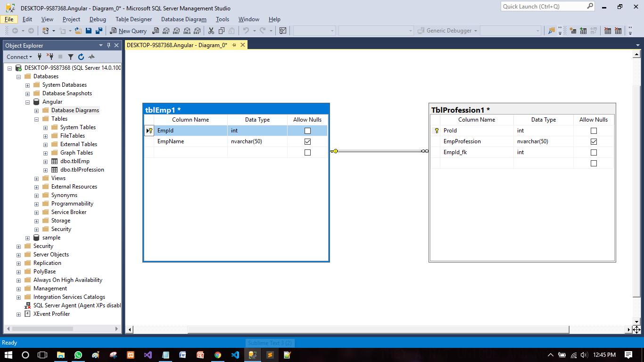The image size is (644, 362).
Task: Click the Database Engine Query icon
Action: click(156, 31)
